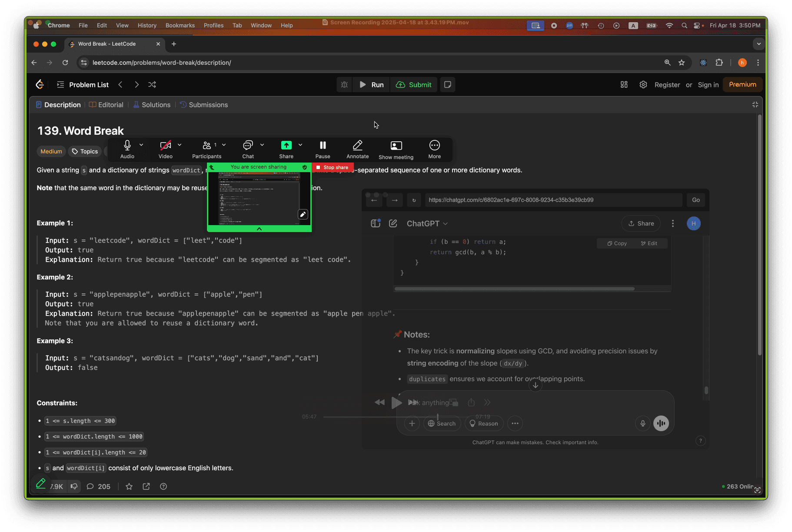The height and width of the screenshot is (532, 792).
Task: Open the LeetCode debugger icon
Action: pyautogui.click(x=344, y=85)
